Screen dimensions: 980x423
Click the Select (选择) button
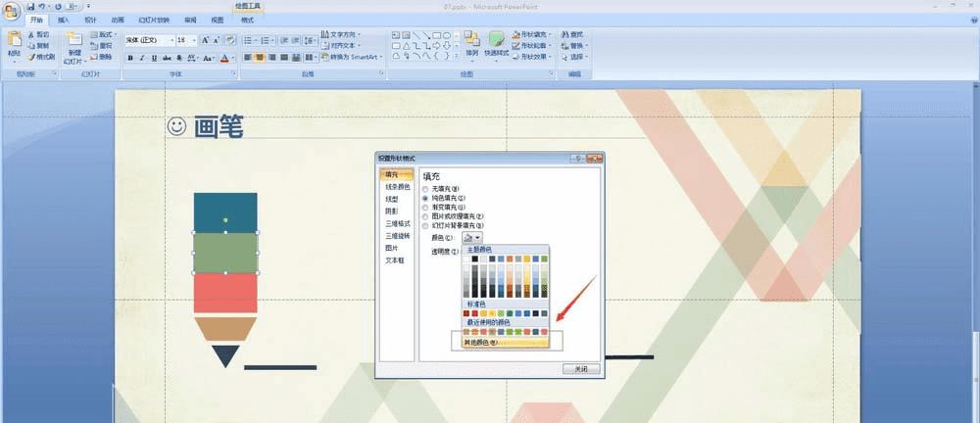tap(574, 57)
